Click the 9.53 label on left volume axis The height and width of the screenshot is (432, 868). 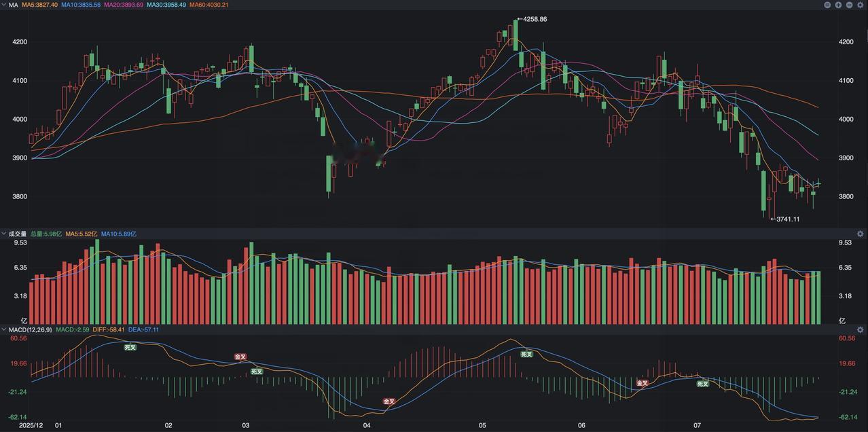click(x=20, y=242)
